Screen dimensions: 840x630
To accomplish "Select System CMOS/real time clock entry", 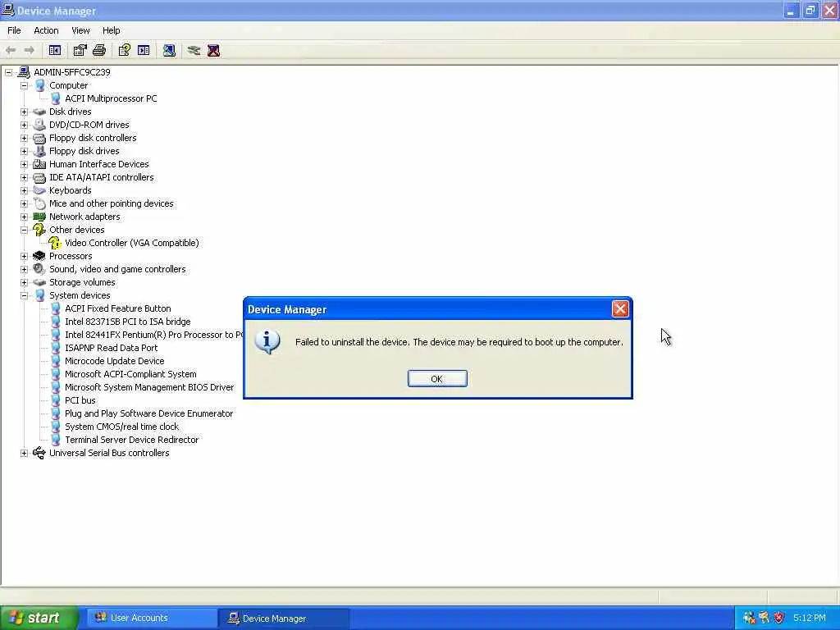I will 121,427.
